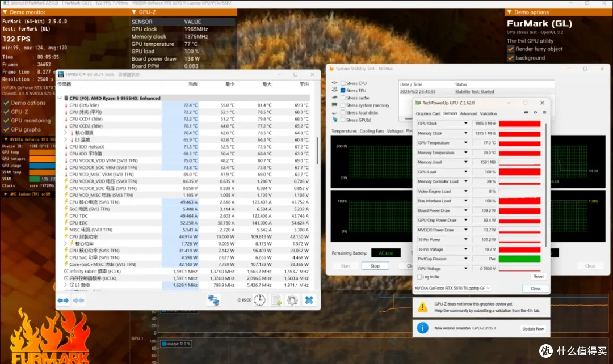
Task: Click the Update Now button
Action: click(533, 329)
